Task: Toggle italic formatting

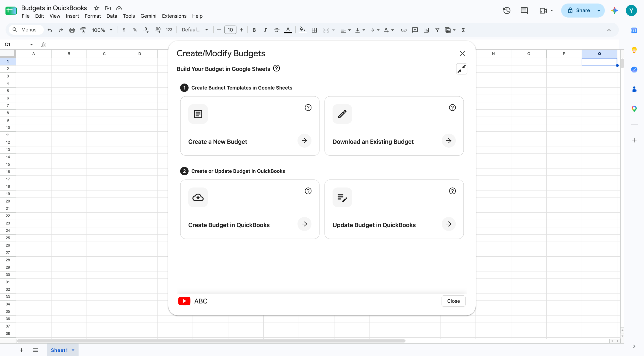Action: click(265, 30)
